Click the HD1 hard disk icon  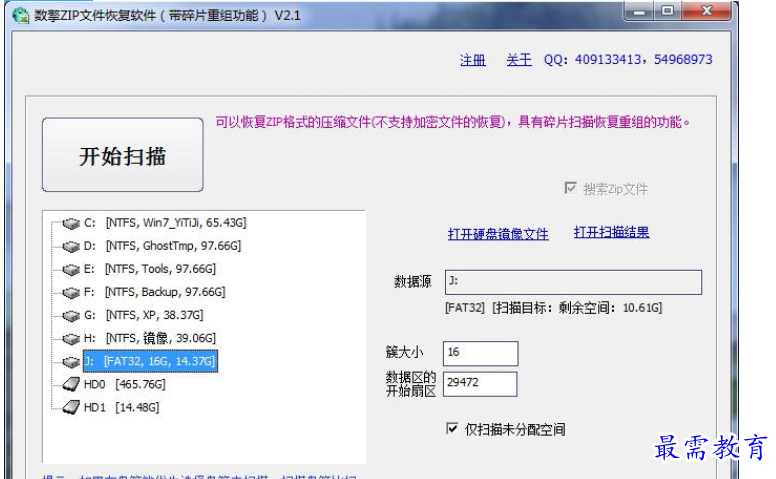[71, 408]
